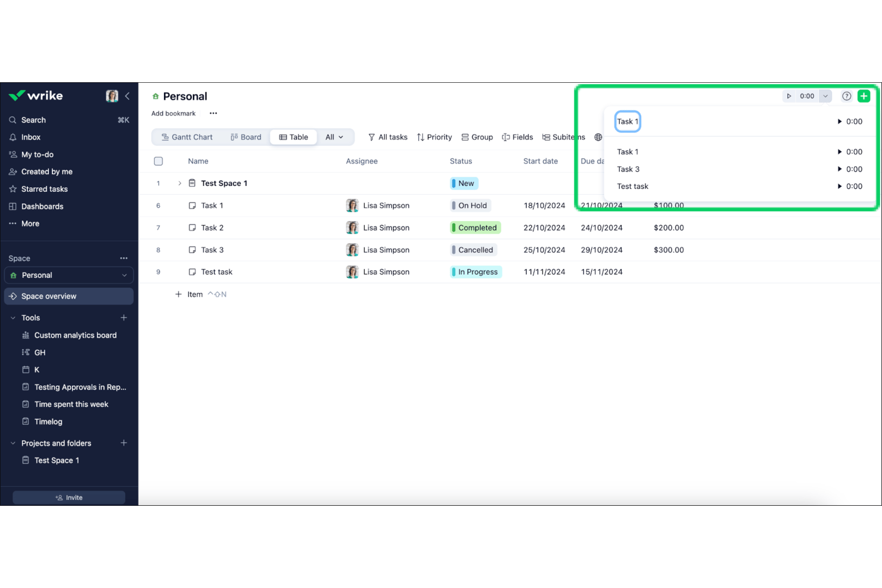Collapse the Tools section
Image resolution: width=882 pixels, height=588 pixels.
pos(13,318)
